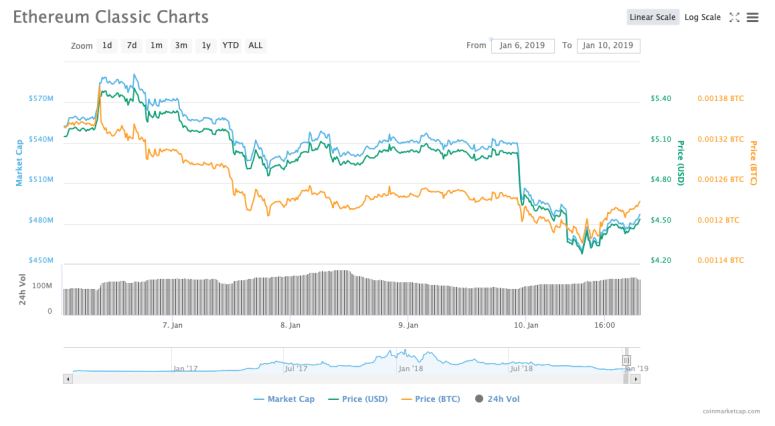Click the Ethereum Classic Charts title

111,17
